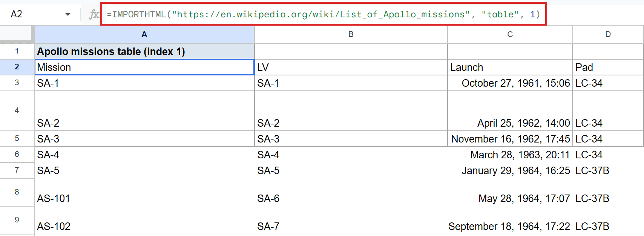Open the Name box dropdown arrow

[x=68, y=14]
